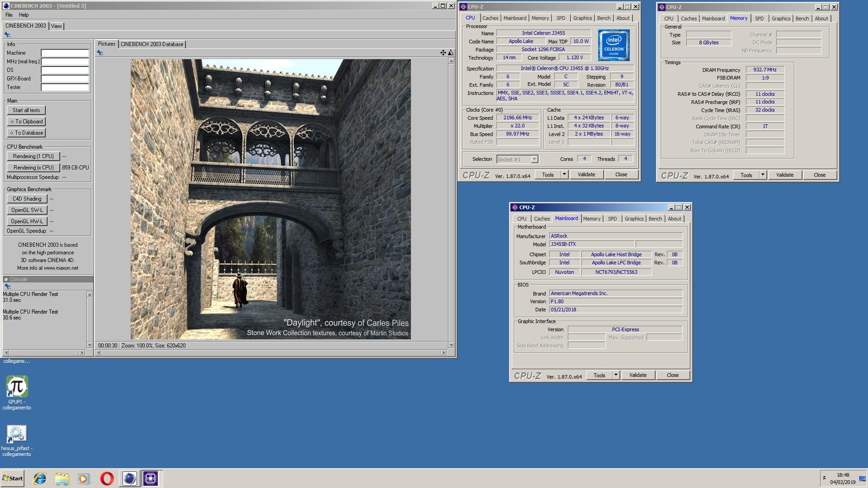Click the Console vertical scrollbar down arrow
The height and width of the screenshot is (488, 868).
pyautogui.click(x=90, y=345)
